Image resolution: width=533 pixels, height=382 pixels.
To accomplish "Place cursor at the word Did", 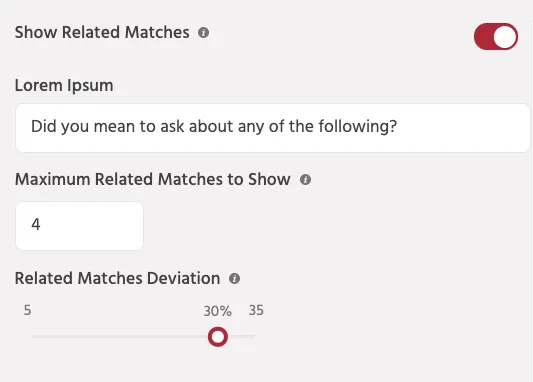I will [44, 126].
